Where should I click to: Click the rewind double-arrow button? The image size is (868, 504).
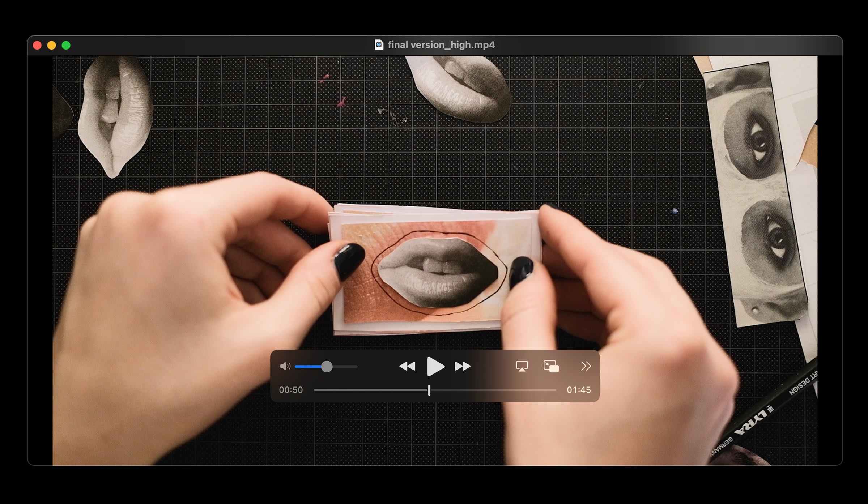point(407,366)
